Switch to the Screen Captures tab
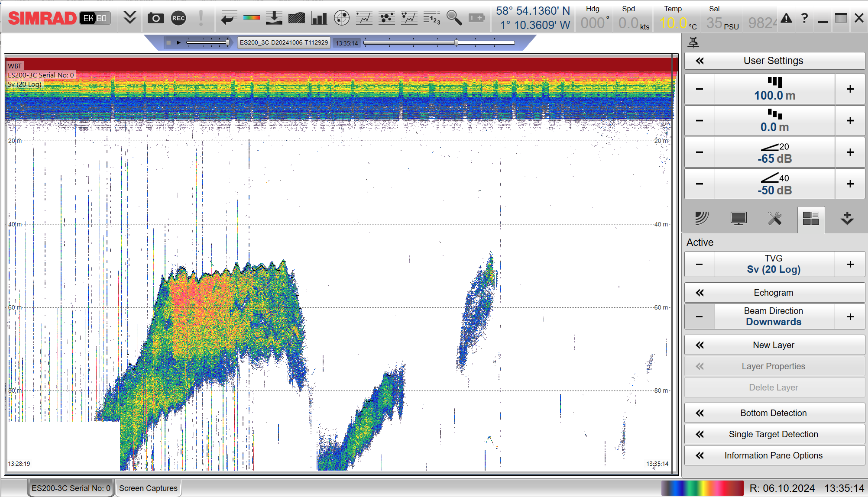 tap(148, 488)
